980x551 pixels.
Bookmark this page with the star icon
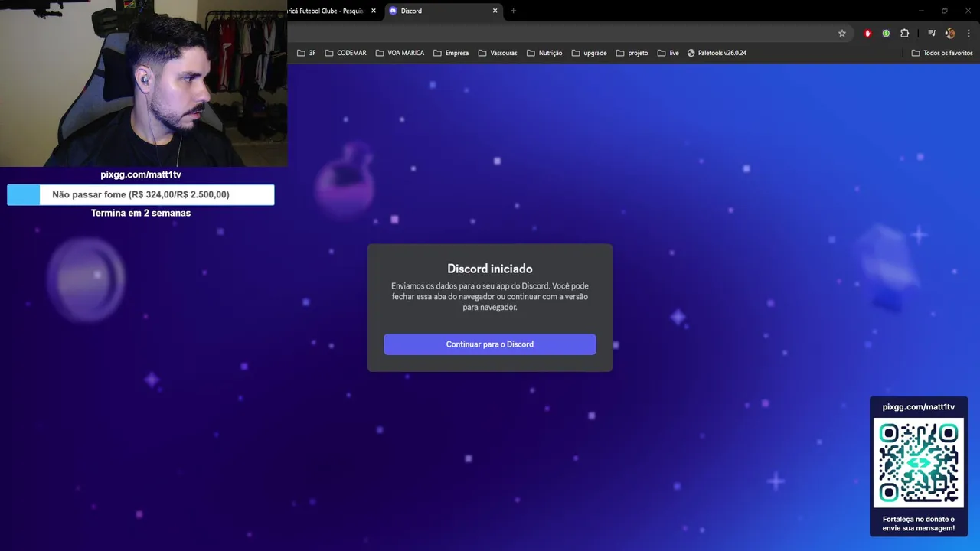click(x=842, y=34)
